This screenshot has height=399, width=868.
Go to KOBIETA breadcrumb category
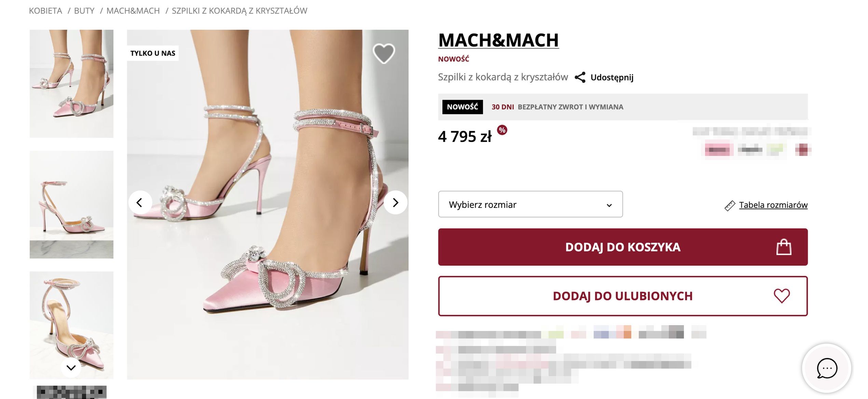point(45,11)
